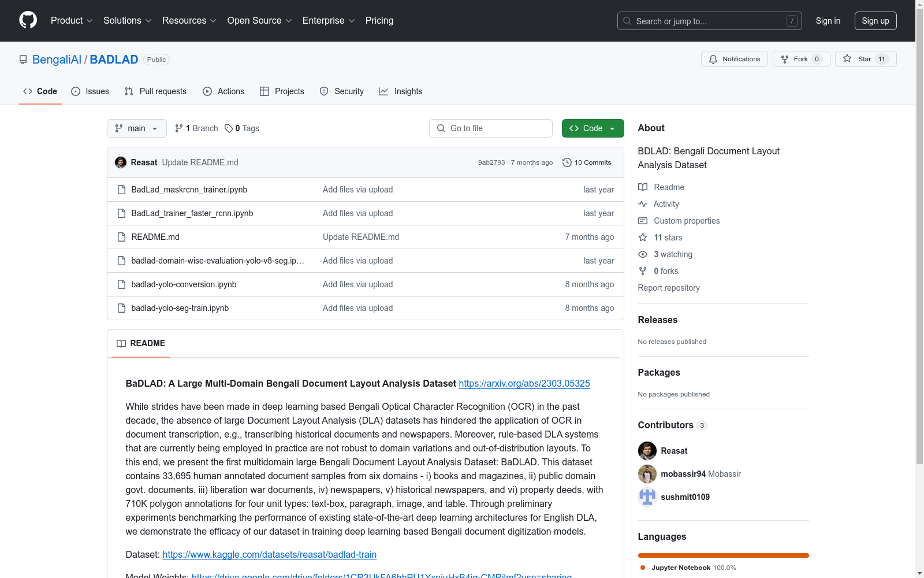Click the Readme book icon in About
Screen dimensions: 924x578
tap(643, 187)
